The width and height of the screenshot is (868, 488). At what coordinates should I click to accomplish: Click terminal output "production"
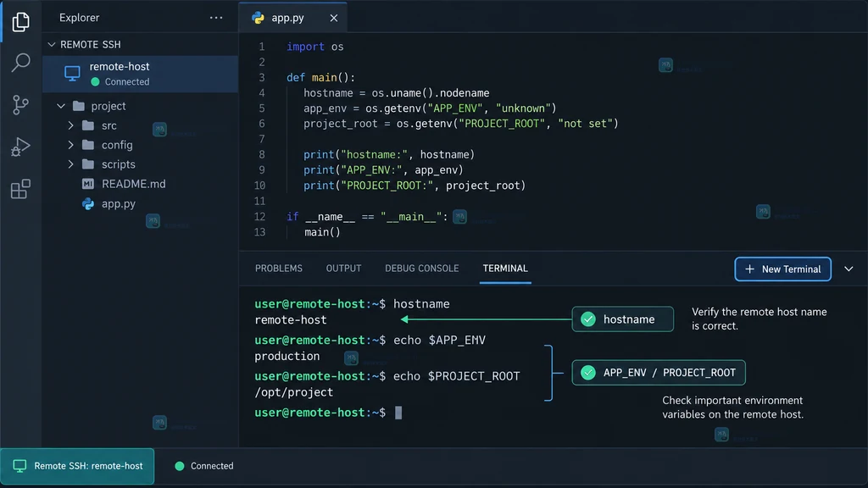point(287,356)
